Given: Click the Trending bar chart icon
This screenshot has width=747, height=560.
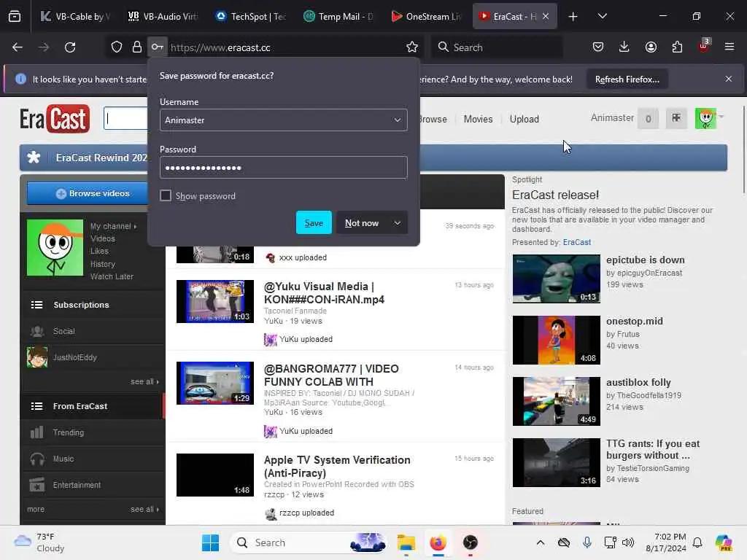Looking at the screenshot, I should click(x=37, y=432).
